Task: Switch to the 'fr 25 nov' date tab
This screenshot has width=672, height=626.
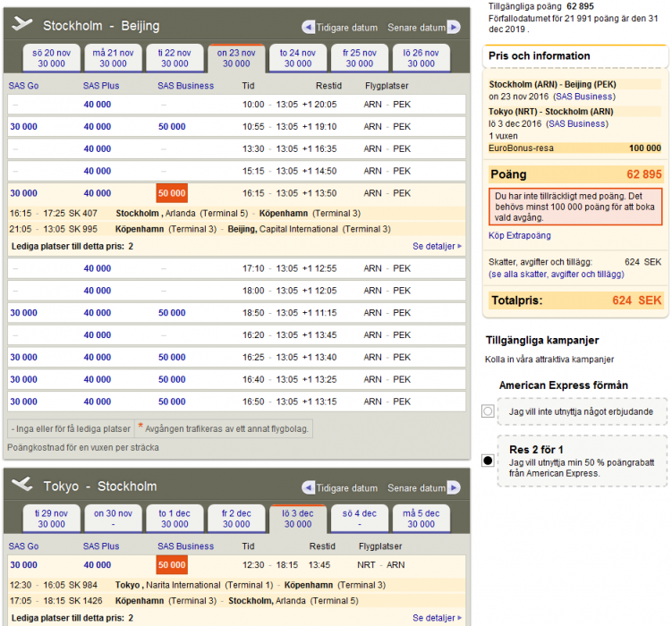Action: pos(360,58)
